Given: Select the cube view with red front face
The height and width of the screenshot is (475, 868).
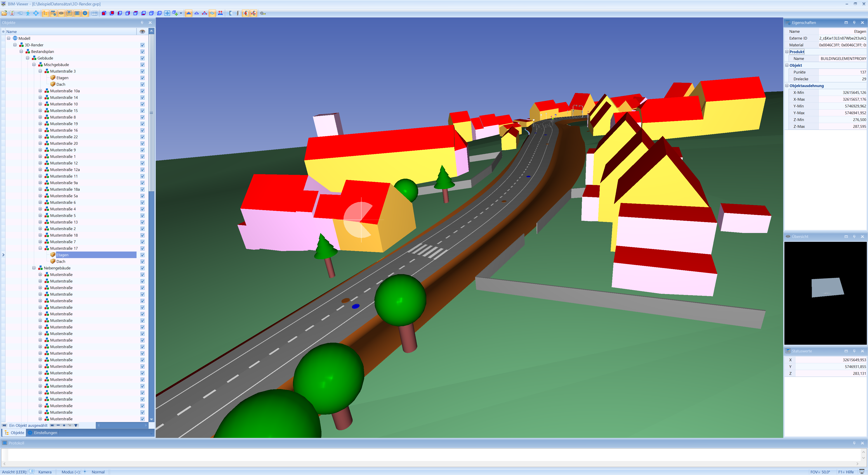Looking at the screenshot, I should [x=112, y=13].
